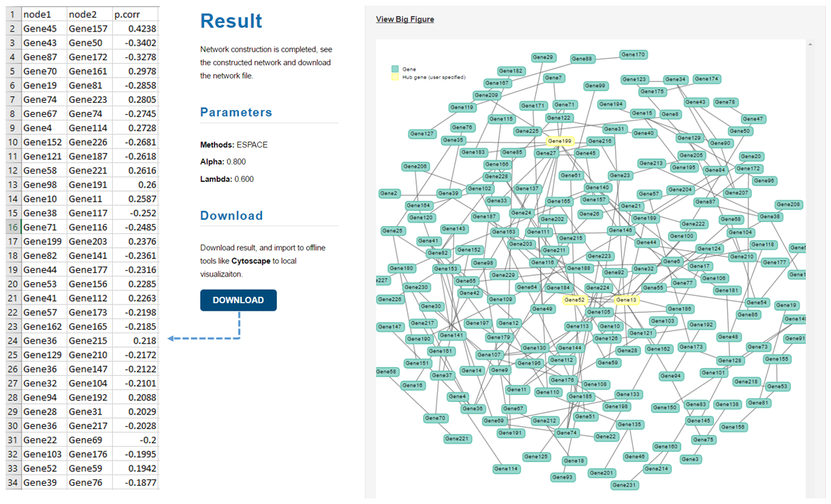The height and width of the screenshot is (504, 831).
Task: Click the figure panel scroll-up arrow
Action: point(810,45)
